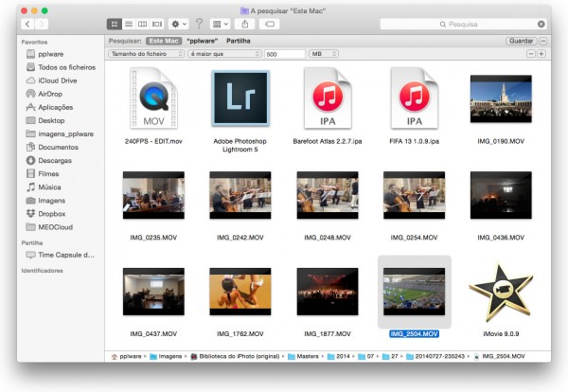Open imagens_ppIware folder in sidebar

(x=60, y=134)
